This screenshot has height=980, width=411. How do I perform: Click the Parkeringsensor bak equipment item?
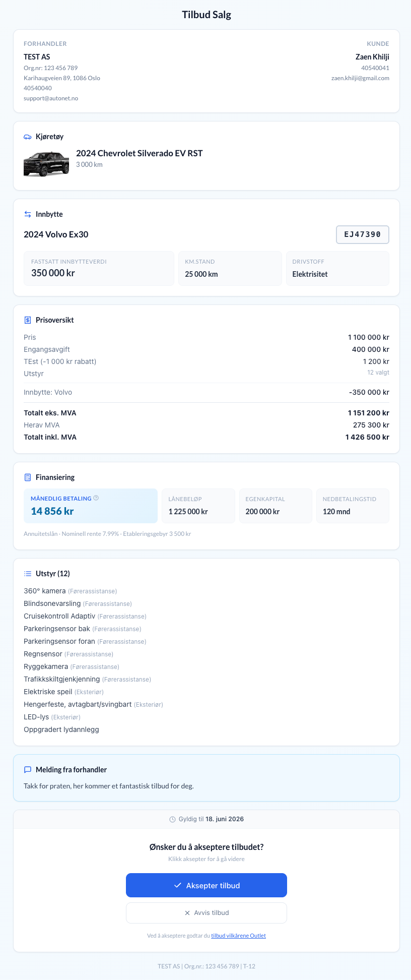coord(83,629)
